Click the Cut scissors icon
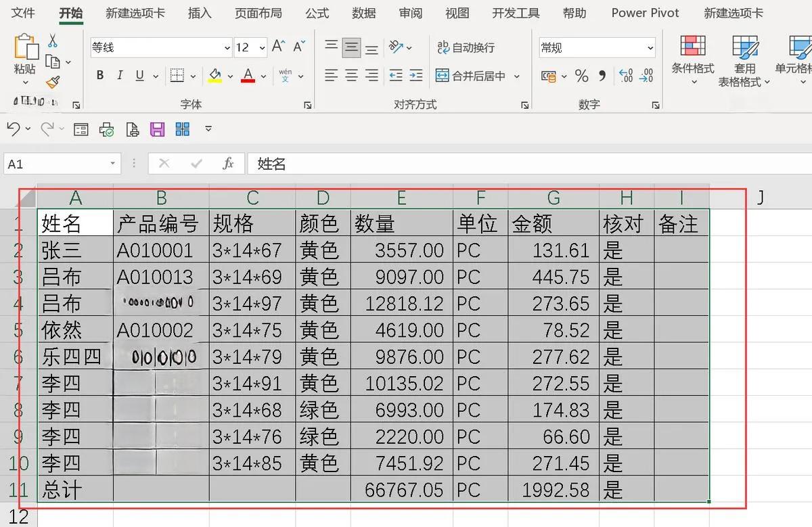Image resolution: width=812 pixels, height=527 pixels. point(53,41)
